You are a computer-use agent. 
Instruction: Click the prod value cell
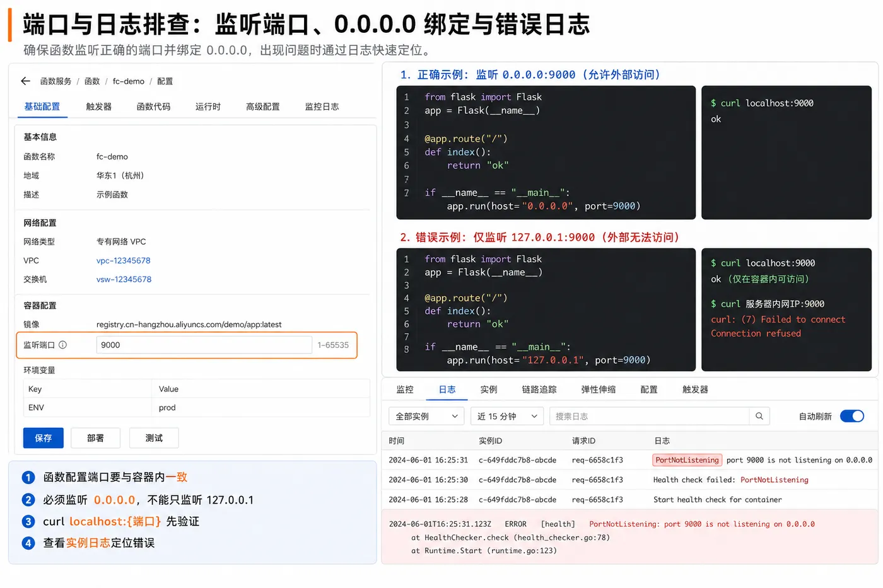(x=260, y=408)
